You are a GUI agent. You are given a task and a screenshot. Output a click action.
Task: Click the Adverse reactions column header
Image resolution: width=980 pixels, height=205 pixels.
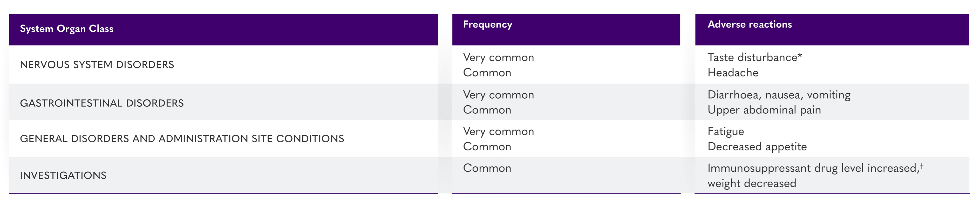(x=750, y=25)
